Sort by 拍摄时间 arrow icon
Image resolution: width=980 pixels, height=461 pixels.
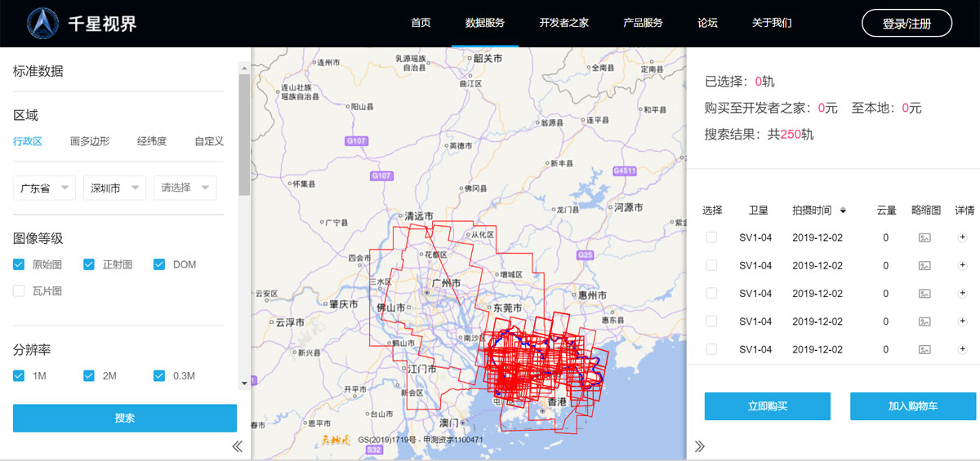(x=843, y=211)
